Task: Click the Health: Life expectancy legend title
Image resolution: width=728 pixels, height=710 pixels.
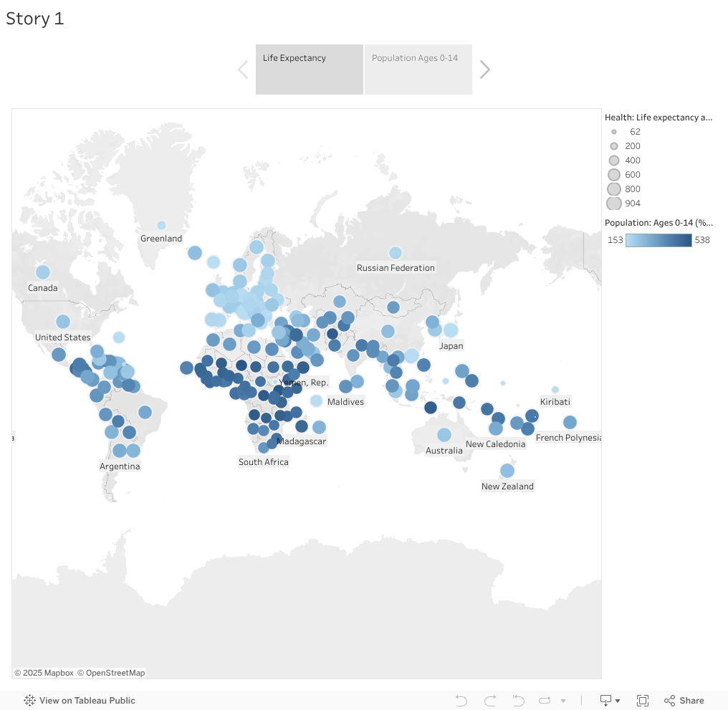Action: tap(658, 117)
